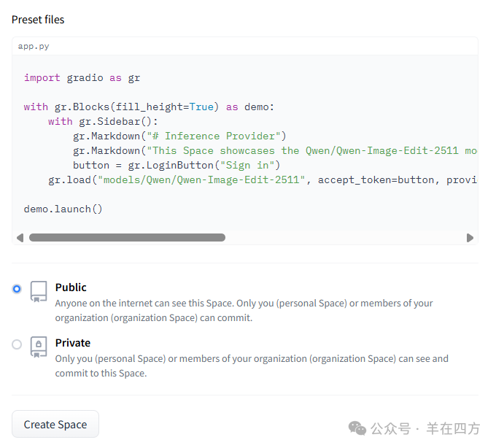Choose the Public visibility label
Screen dimensions: 496x448
[x=71, y=287]
